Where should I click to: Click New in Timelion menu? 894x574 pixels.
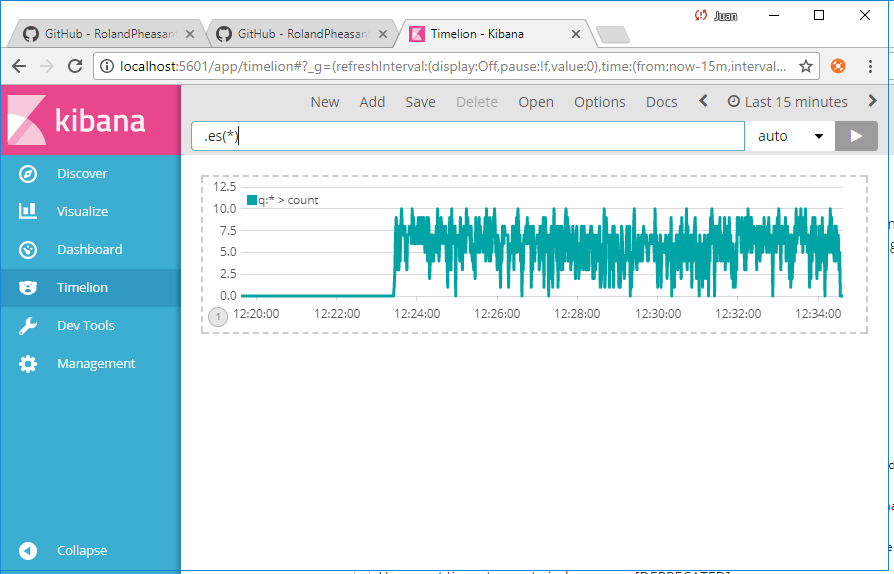325,102
